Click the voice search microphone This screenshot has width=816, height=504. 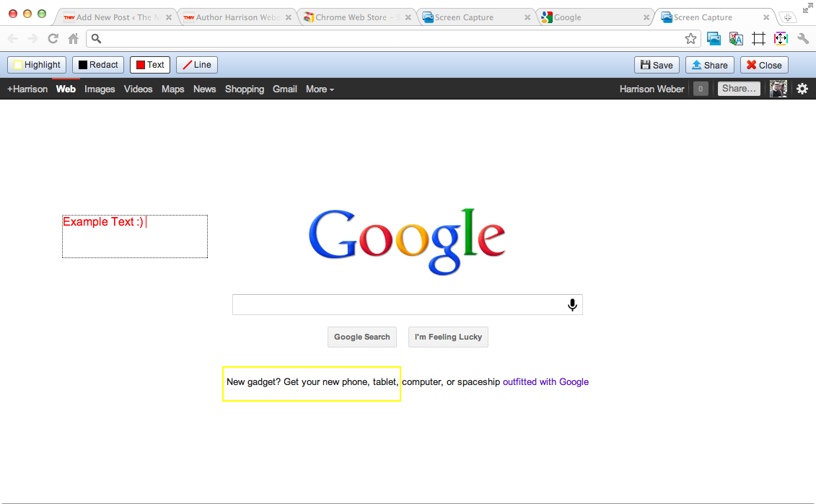pos(572,304)
